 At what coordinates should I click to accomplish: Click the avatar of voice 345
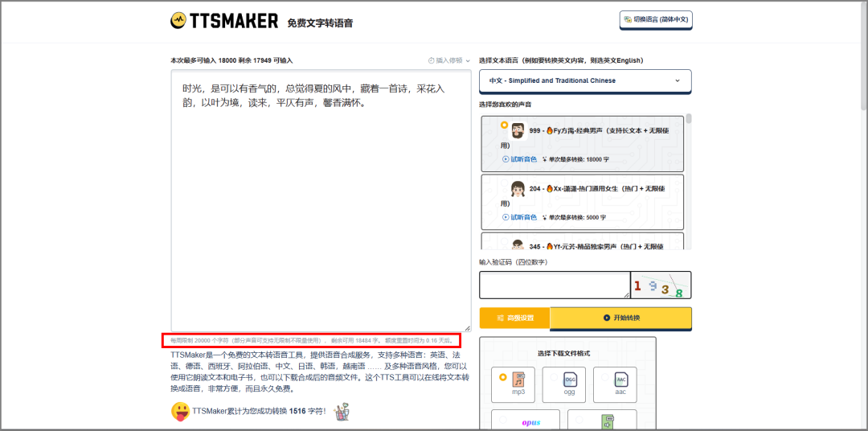tap(518, 245)
